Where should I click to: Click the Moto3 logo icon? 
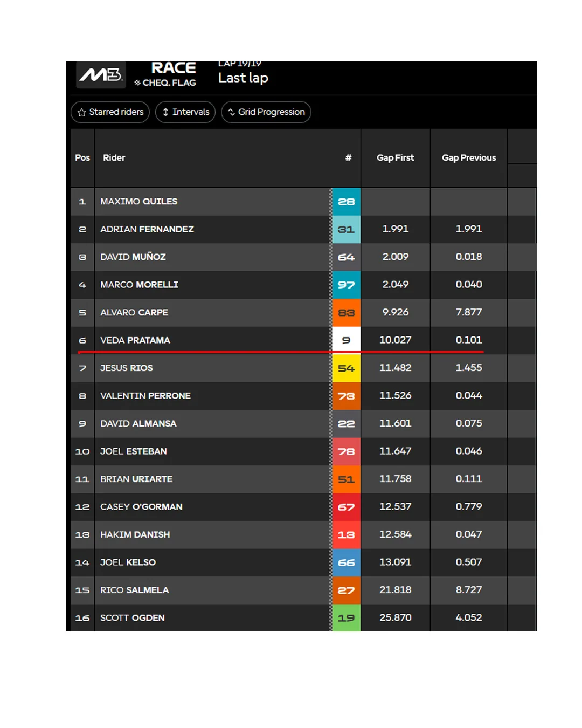pyautogui.click(x=101, y=75)
